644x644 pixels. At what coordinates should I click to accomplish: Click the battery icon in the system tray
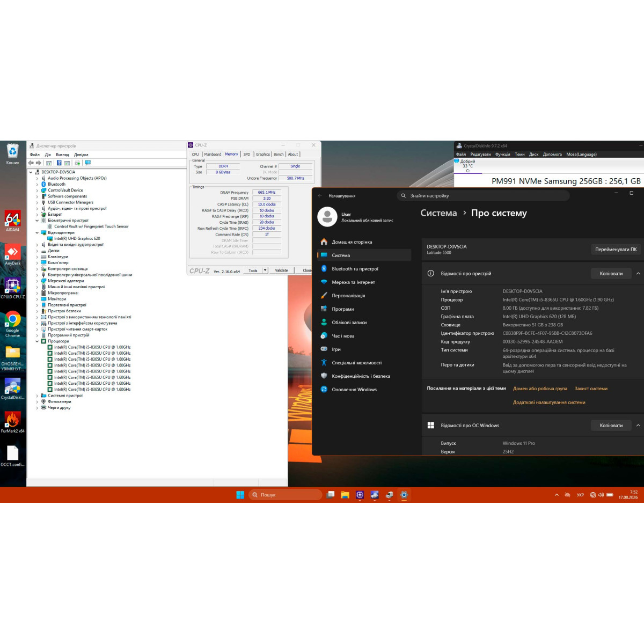click(x=610, y=495)
